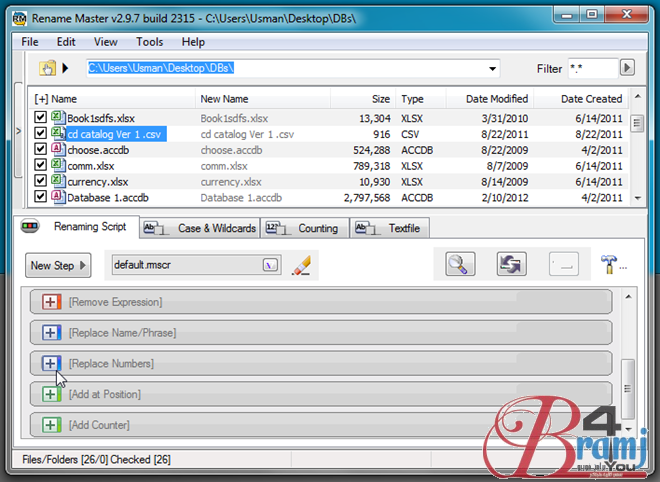660x482 pixels.
Task: Click the New Step button
Action: 58,265
